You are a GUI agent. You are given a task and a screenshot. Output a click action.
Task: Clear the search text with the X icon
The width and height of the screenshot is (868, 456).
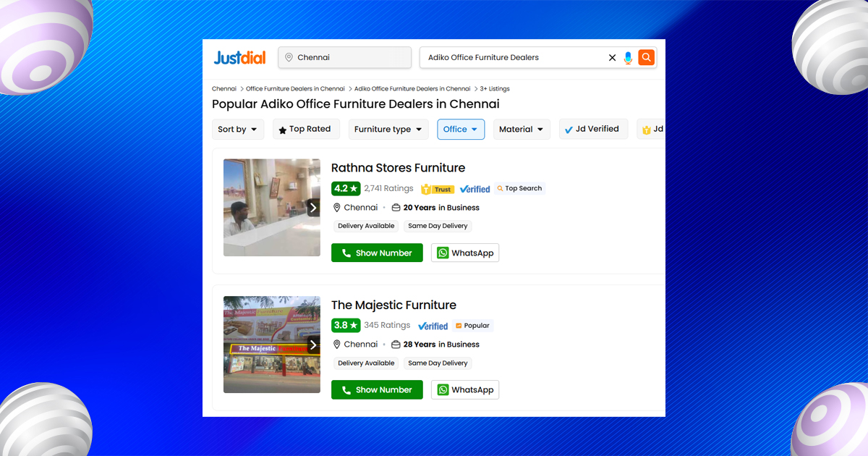[x=612, y=57]
